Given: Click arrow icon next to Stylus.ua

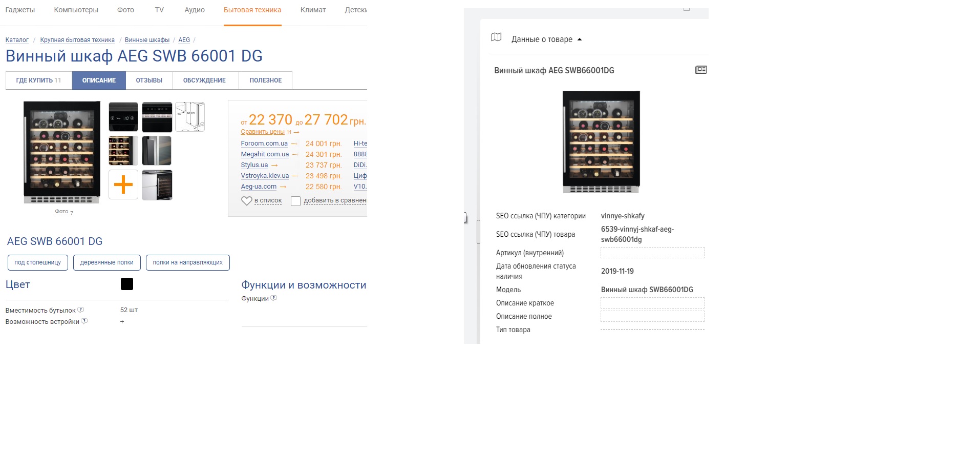Looking at the screenshot, I should pyautogui.click(x=274, y=165).
